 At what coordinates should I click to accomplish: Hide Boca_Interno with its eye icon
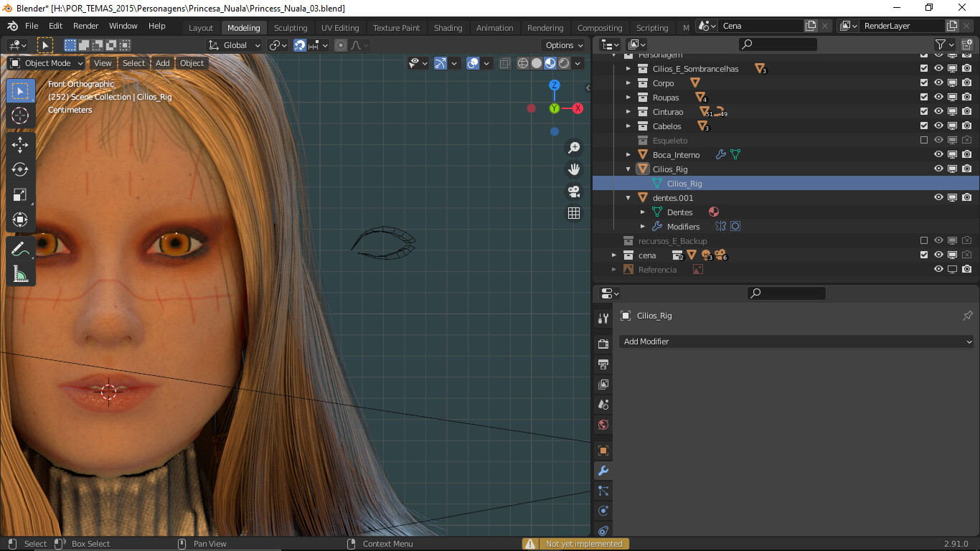pos(938,155)
